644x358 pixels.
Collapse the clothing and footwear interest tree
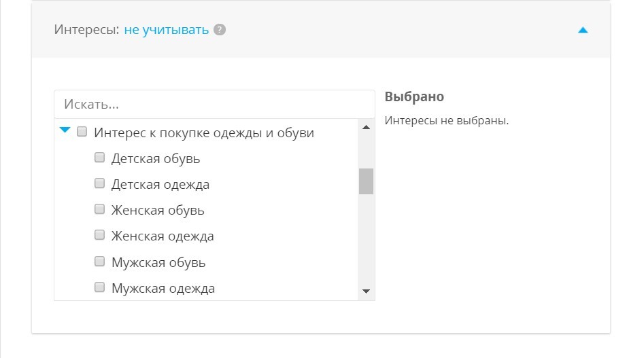65,130
